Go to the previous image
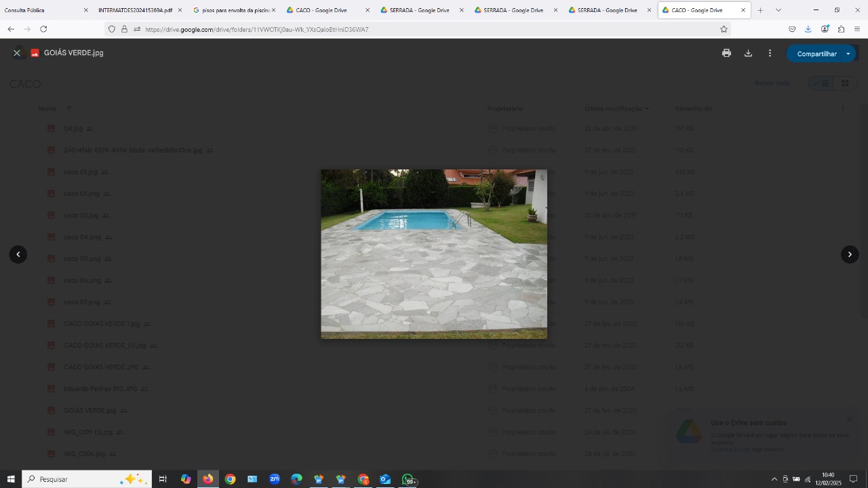 pos(18,254)
